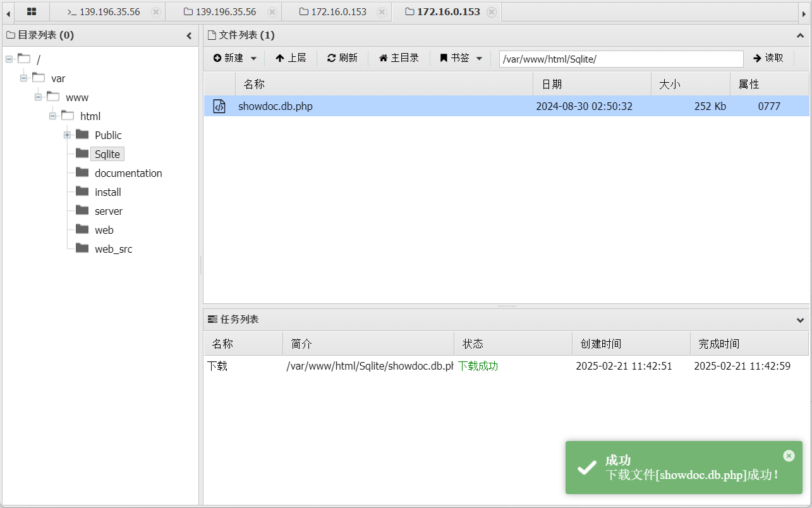Open the 书签 (Bookmarks) dropdown
This screenshot has width=812, height=508.
[x=461, y=58]
